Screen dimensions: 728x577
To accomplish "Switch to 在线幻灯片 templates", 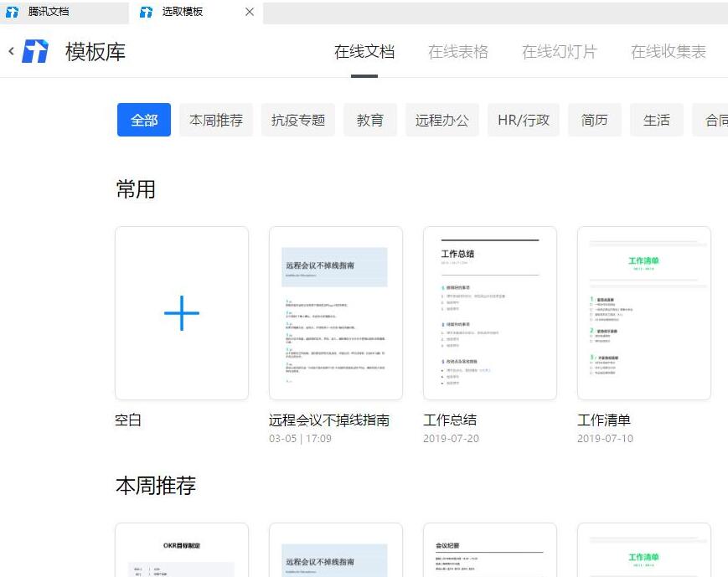I will [x=559, y=51].
